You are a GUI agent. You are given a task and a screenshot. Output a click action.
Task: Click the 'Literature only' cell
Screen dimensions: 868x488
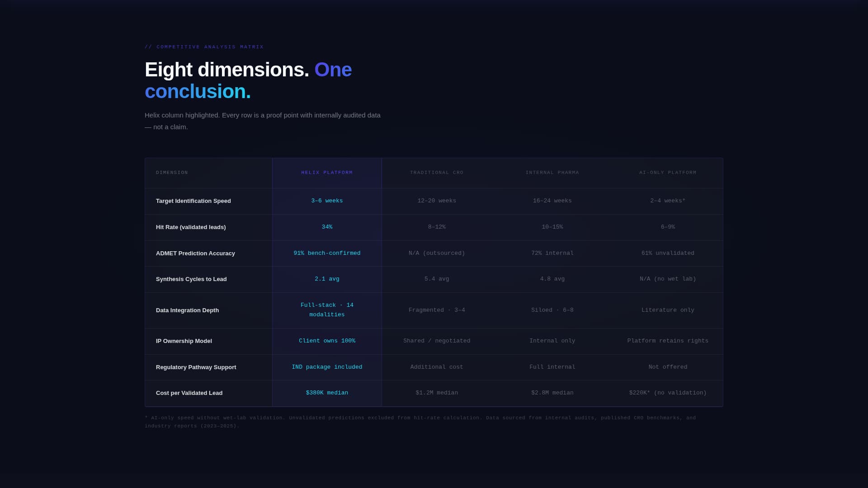(x=668, y=310)
